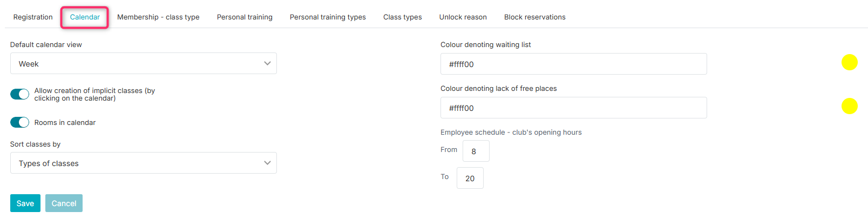Click the opening hours From field
This screenshot has width=868, height=218.
coord(476,151)
